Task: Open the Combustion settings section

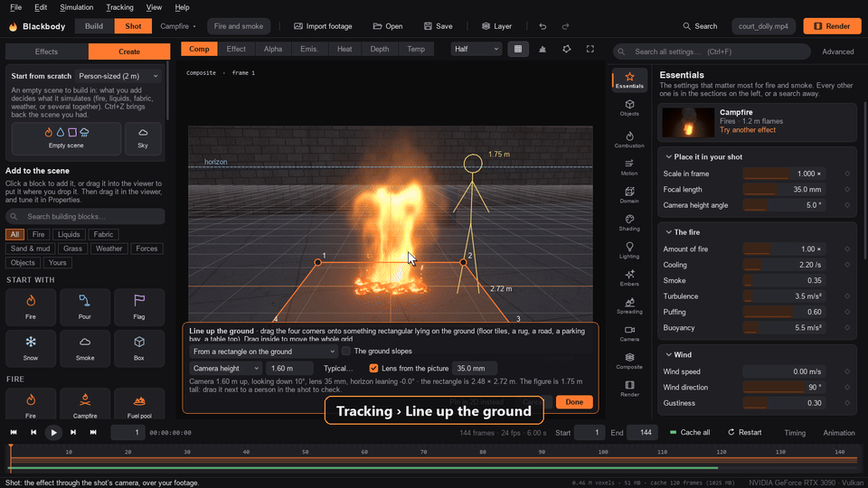Action: point(629,140)
